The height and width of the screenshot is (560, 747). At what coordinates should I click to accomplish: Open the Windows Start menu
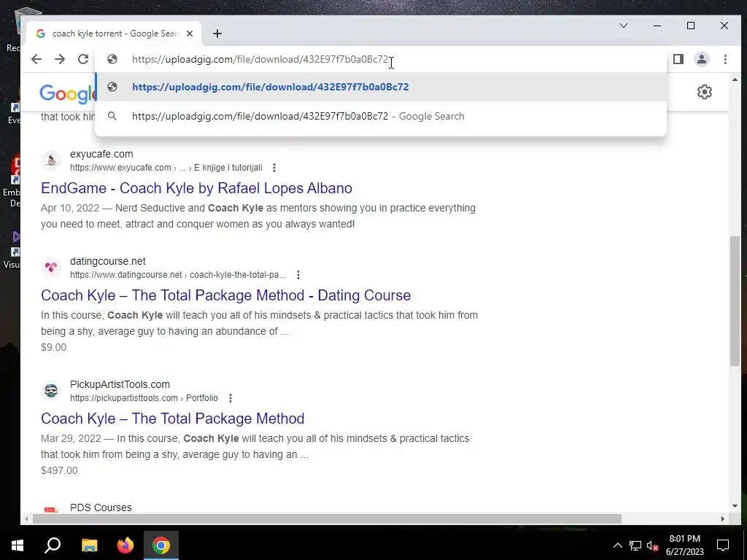coord(18,545)
